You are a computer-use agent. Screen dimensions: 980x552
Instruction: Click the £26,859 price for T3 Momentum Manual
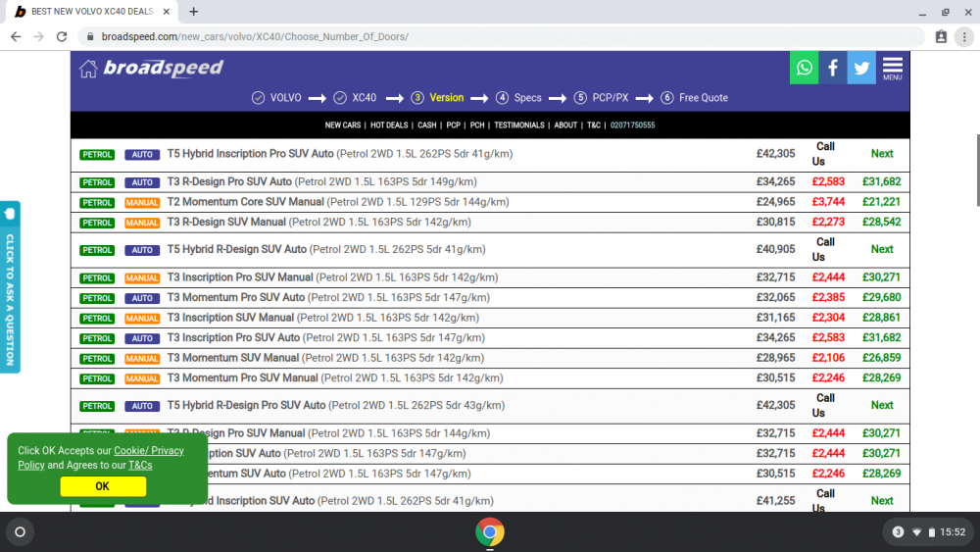(881, 358)
